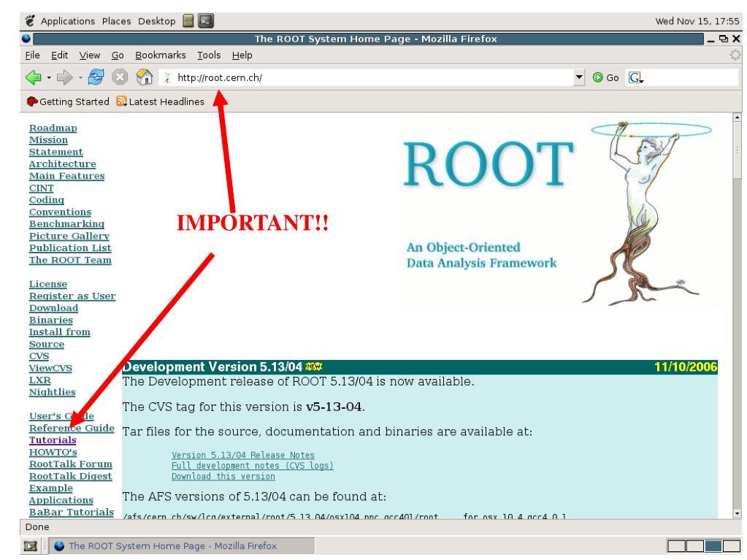Image resolution: width=747 pixels, height=560 pixels.
Task: Open the Tutorials link
Action: coord(53,440)
